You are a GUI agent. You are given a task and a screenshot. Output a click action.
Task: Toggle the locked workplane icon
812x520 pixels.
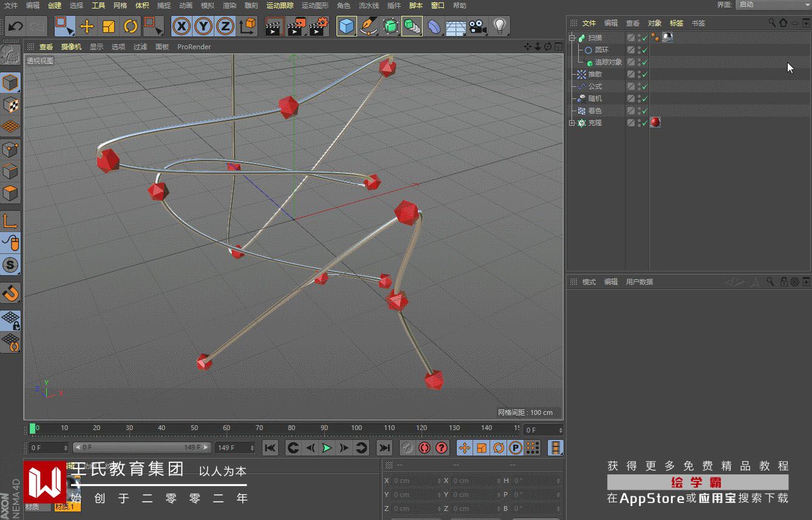click(x=10, y=320)
